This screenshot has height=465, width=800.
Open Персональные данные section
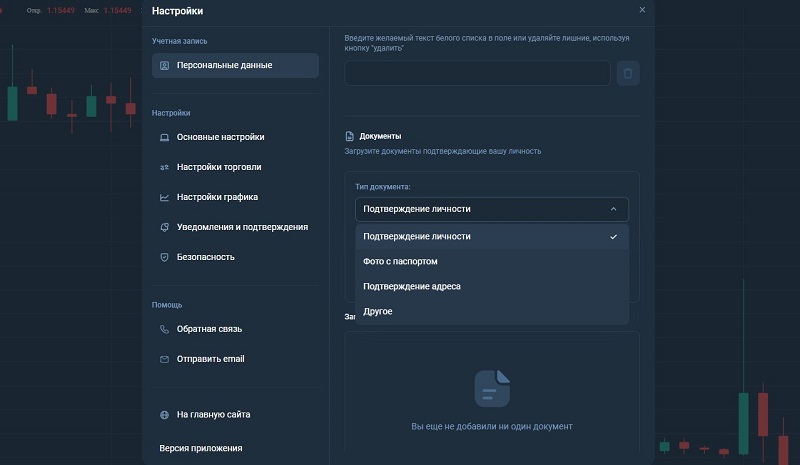(x=235, y=65)
